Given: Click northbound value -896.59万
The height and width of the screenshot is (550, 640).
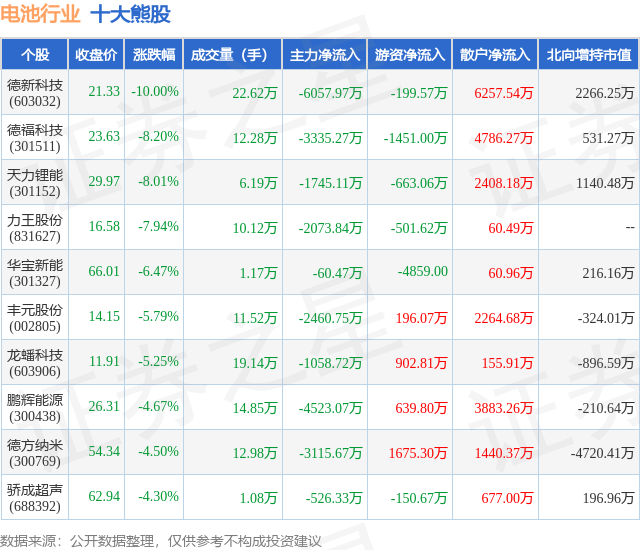Looking at the screenshot, I should [606, 363].
